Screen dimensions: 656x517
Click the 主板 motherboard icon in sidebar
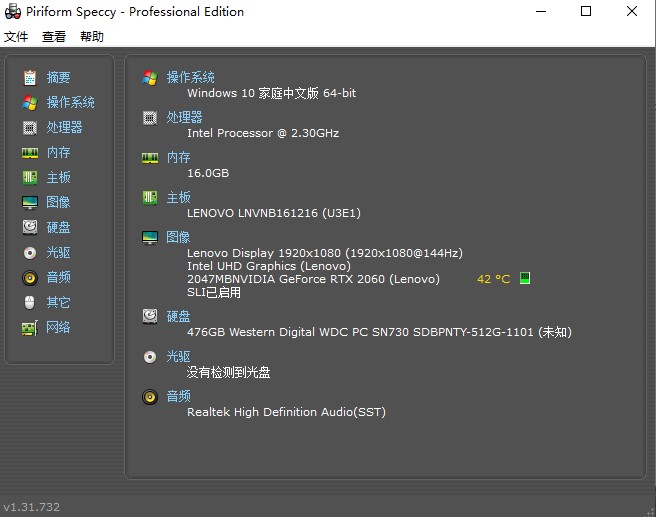(30, 177)
